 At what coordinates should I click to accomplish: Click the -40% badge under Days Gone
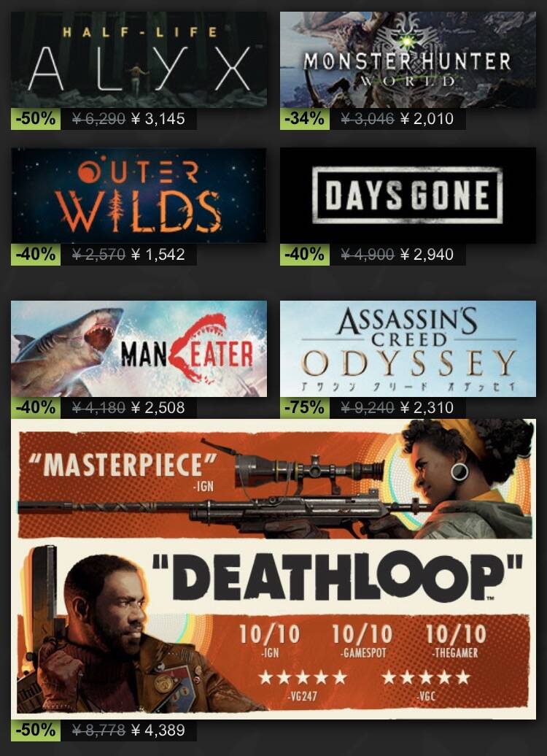(305, 254)
